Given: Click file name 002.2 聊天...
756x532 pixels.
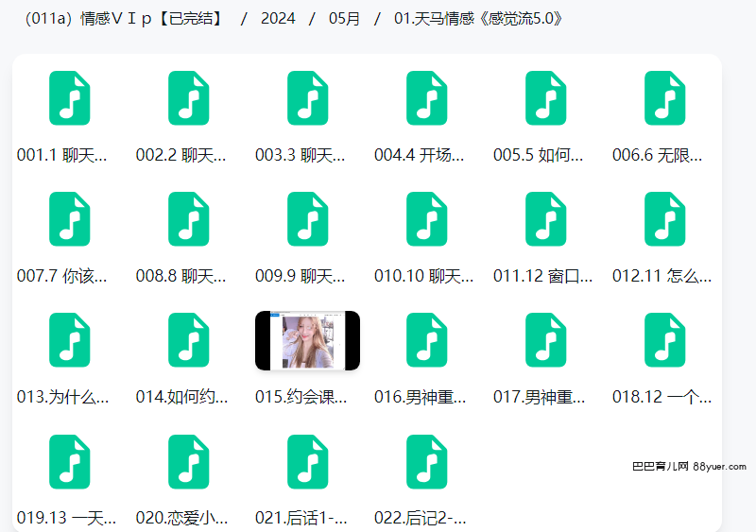Looking at the screenshot, I should coord(181,155).
